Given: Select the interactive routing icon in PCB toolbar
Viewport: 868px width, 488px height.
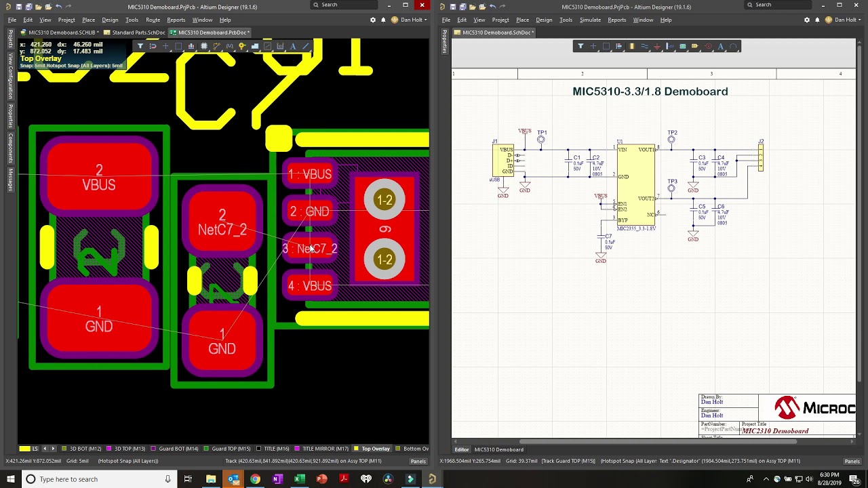Looking at the screenshot, I should [x=216, y=46].
